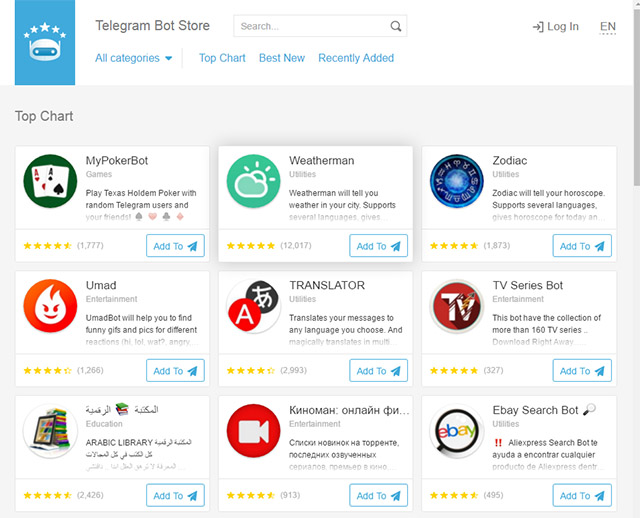
Task: Open the Weatherman title
Action: tap(322, 160)
